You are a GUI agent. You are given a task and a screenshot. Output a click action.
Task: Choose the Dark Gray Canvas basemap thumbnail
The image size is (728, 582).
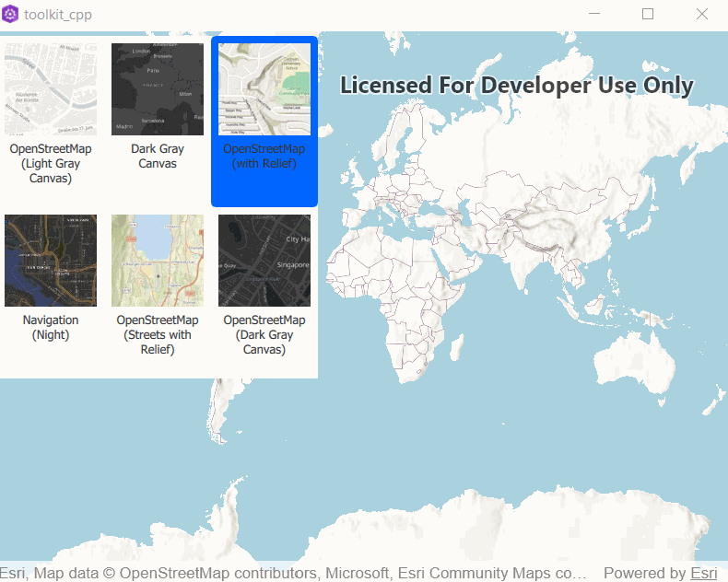pyautogui.click(x=158, y=89)
